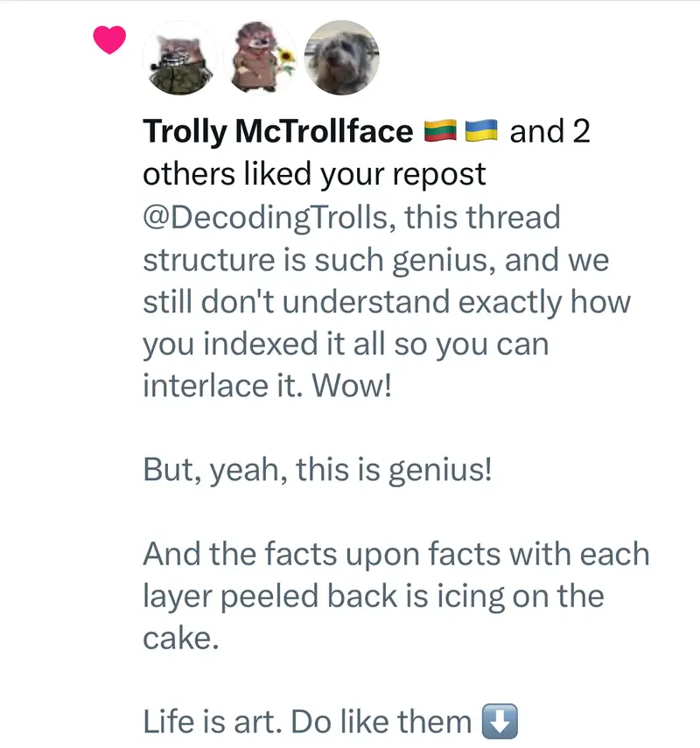700x748 pixels.
Task: Click "layer peeled back is icing" line
Action: click(373, 596)
